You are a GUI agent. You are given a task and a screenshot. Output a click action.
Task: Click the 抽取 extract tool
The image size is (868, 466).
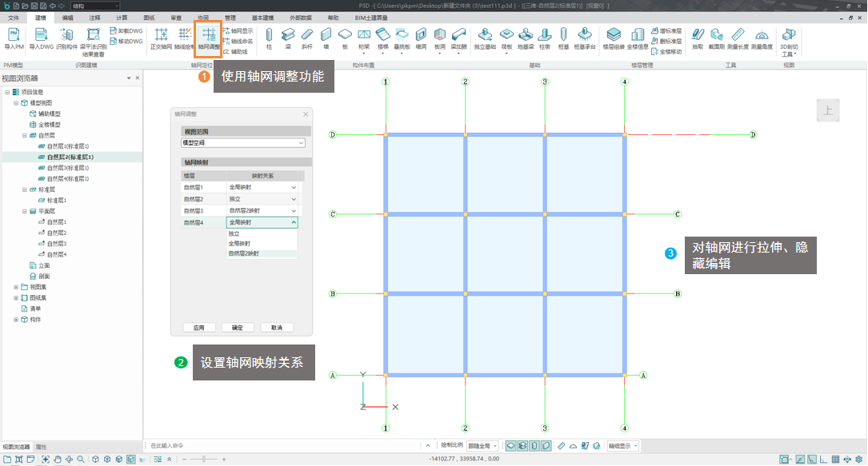[x=698, y=38]
